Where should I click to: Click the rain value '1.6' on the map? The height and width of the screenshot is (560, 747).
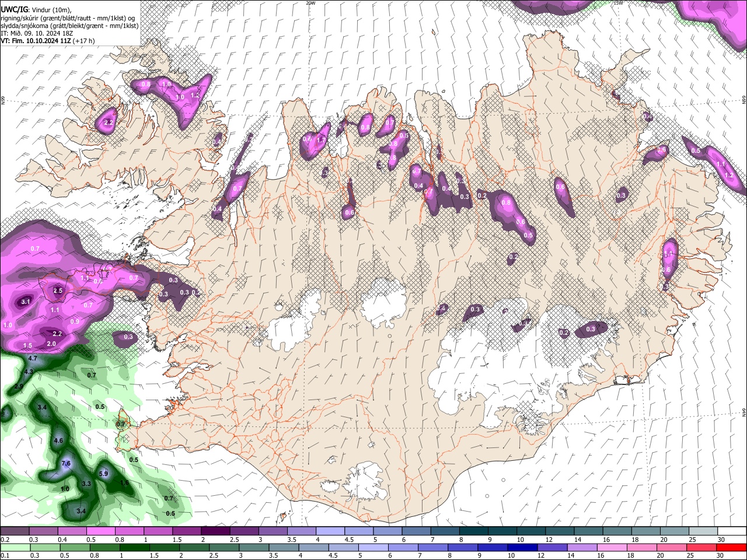pyautogui.click(x=124, y=483)
